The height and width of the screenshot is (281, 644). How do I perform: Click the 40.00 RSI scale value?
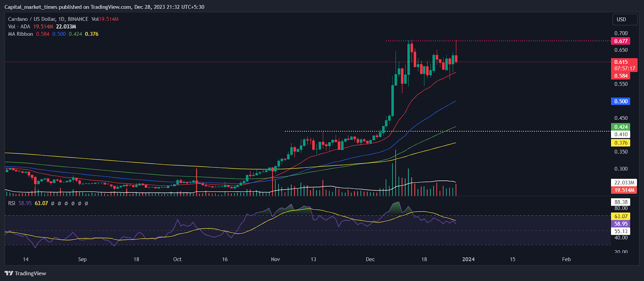[621, 238]
